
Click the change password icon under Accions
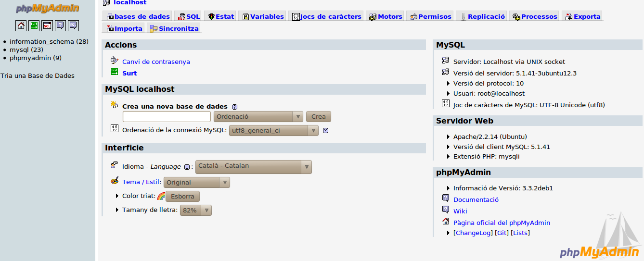(115, 61)
